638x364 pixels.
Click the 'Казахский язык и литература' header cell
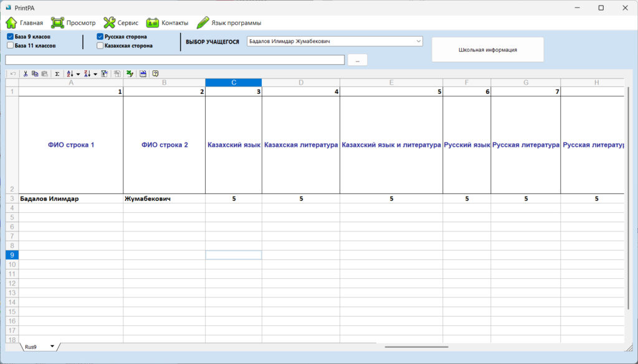[391, 145]
